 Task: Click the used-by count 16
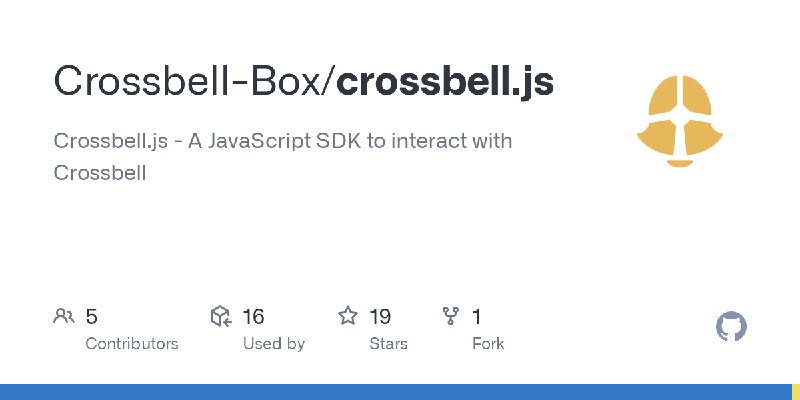click(253, 317)
